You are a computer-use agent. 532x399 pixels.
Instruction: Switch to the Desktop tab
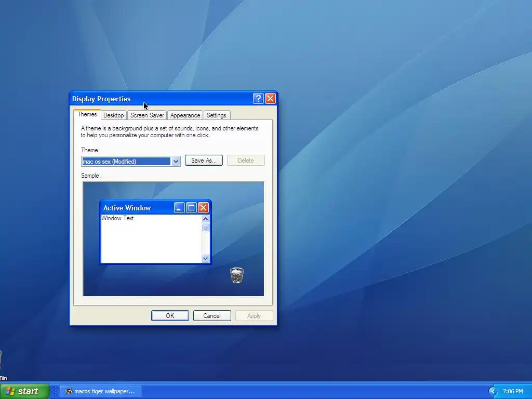coord(114,115)
